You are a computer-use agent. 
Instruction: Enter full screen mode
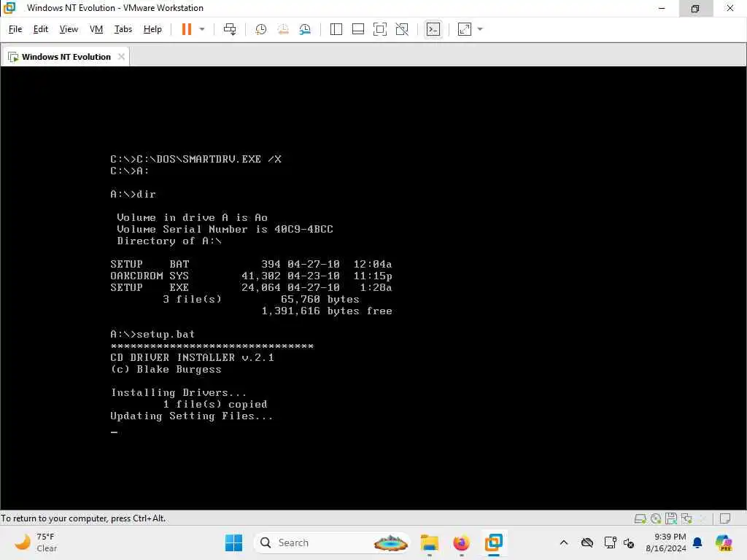point(379,29)
